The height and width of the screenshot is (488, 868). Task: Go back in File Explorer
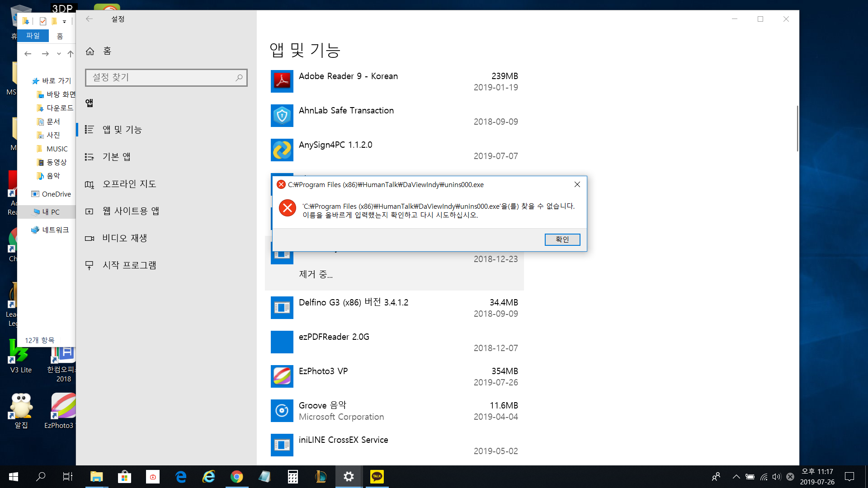click(28, 54)
